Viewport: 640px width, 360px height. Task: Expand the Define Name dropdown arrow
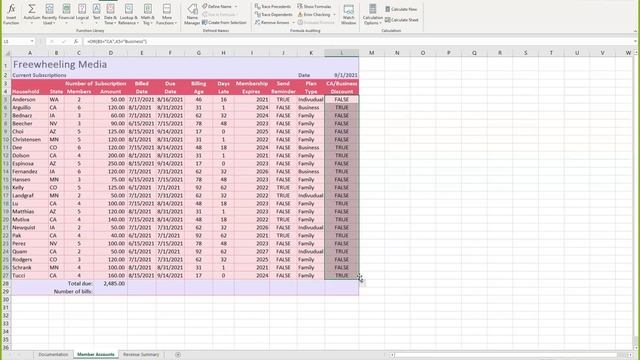[x=236, y=7]
